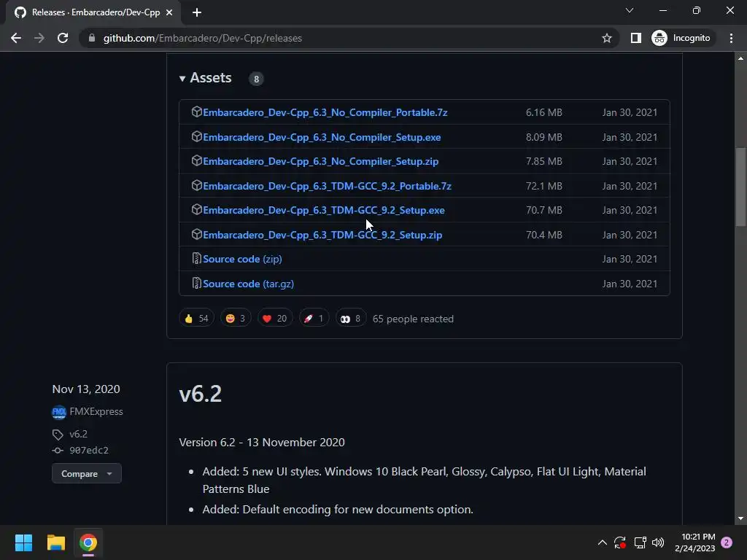The height and width of the screenshot is (560, 747).
Task: Click package icon beside No_Compiler_Setup.zip
Action: click(197, 160)
